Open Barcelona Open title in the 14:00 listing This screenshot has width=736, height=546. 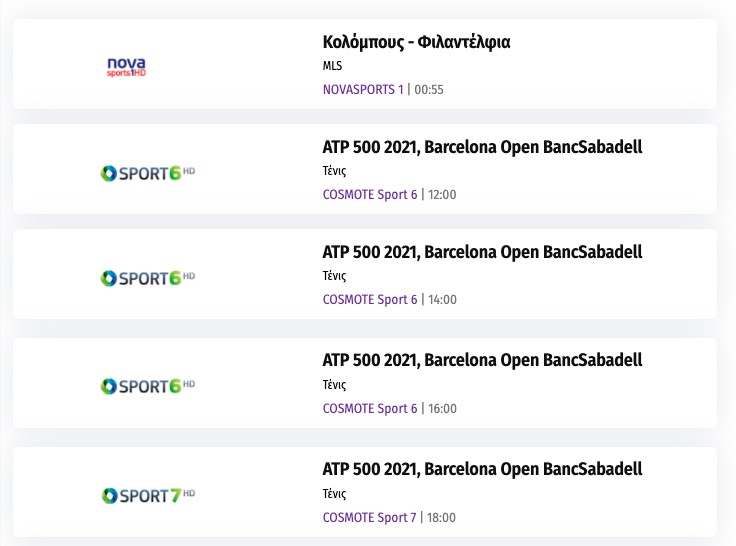pos(482,252)
